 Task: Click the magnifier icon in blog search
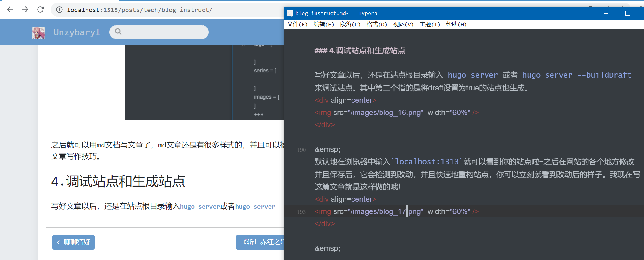pos(118,32)
